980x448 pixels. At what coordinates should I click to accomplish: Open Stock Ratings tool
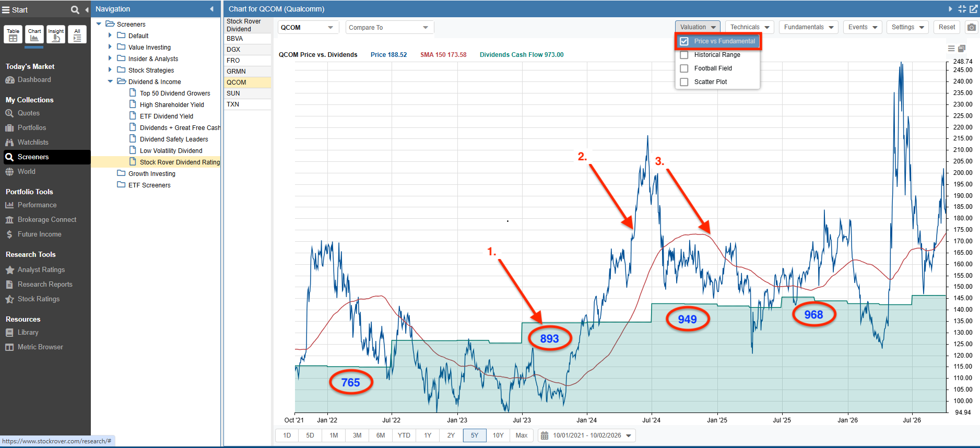tap(39, 299)
